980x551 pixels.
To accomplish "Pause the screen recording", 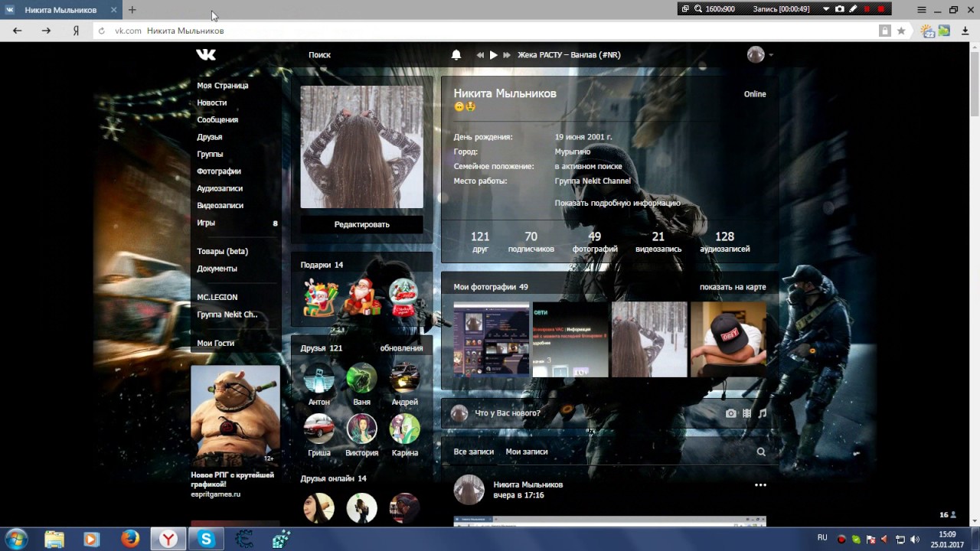I will (x=867, y=9).
